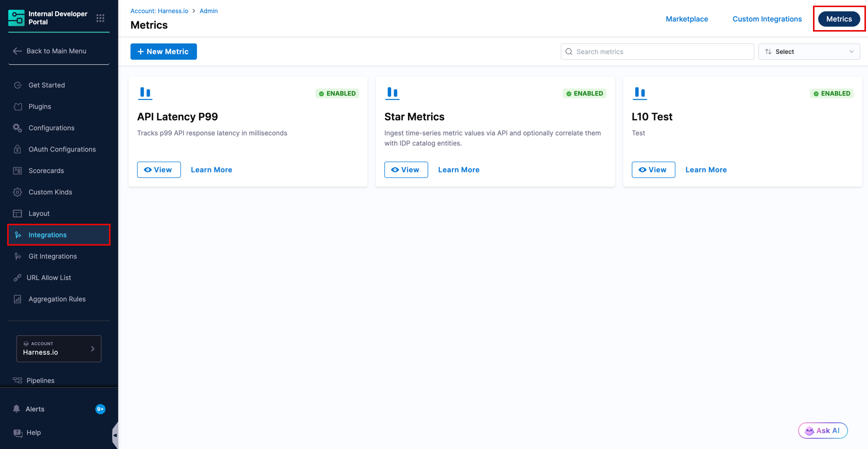The width and height of the screenshot is (868, 449).
Task: Click the Star Metrics card title
Action: (x=414, y=117)
